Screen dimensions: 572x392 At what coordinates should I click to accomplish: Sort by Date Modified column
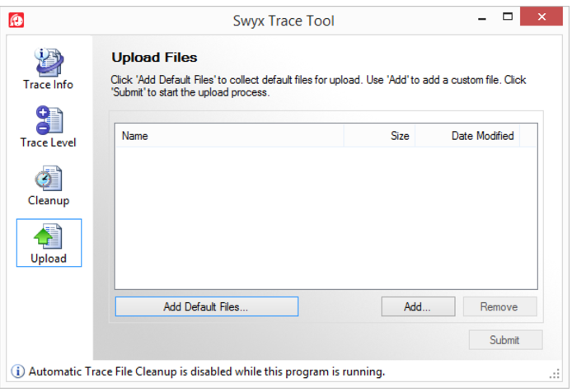pyautogui.click(x=467, y=136)
